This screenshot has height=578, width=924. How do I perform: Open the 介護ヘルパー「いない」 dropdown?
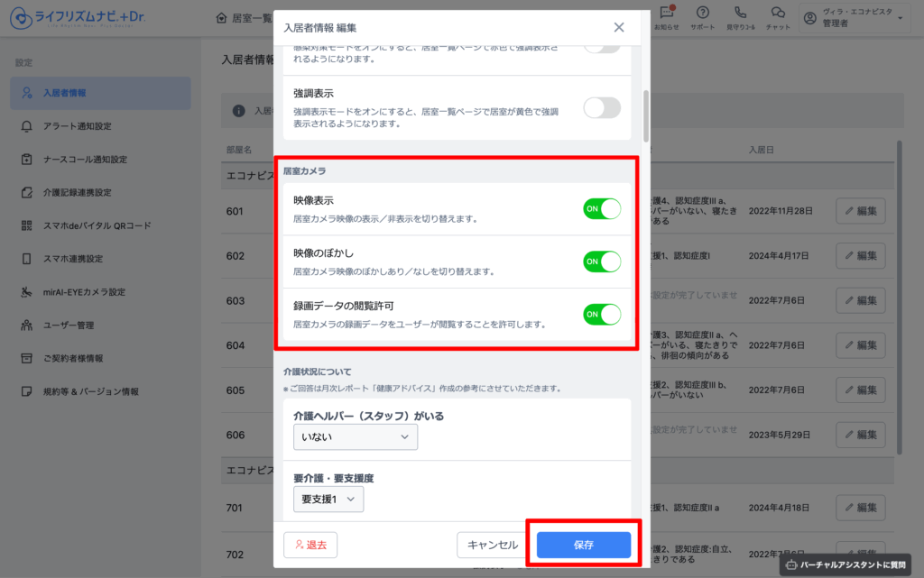click(356, 436)
